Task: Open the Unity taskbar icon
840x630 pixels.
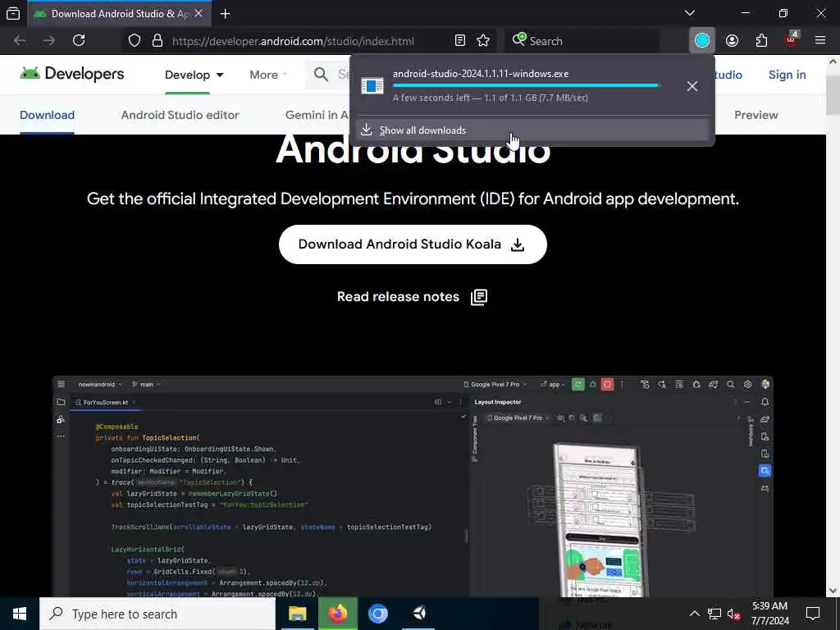Action: [419, 614]
